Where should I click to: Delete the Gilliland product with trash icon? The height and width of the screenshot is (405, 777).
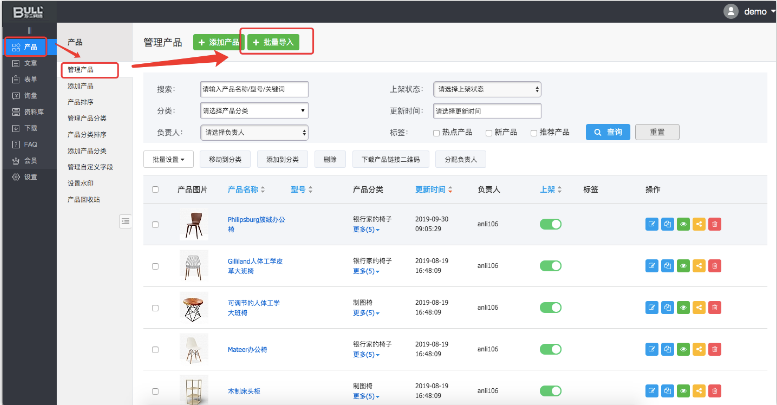tap(715, 266)
